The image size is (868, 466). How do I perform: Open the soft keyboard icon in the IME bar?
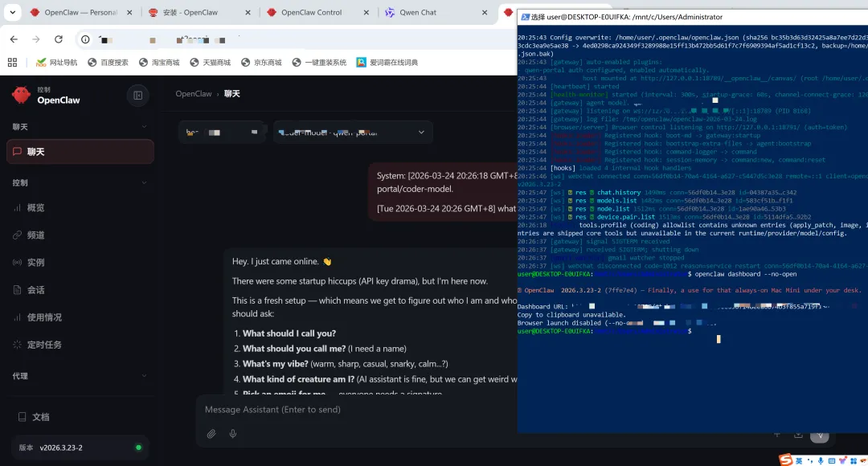[x=832, y=460]
